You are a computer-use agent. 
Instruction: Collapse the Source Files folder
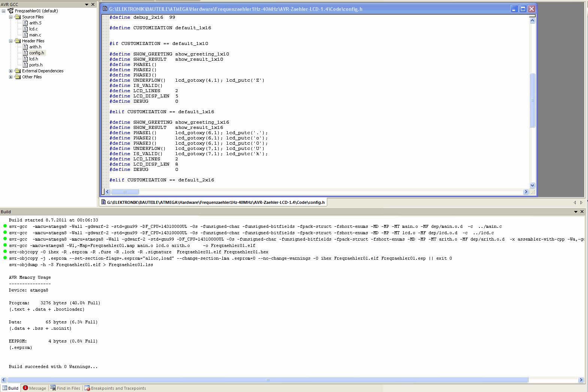11,17
